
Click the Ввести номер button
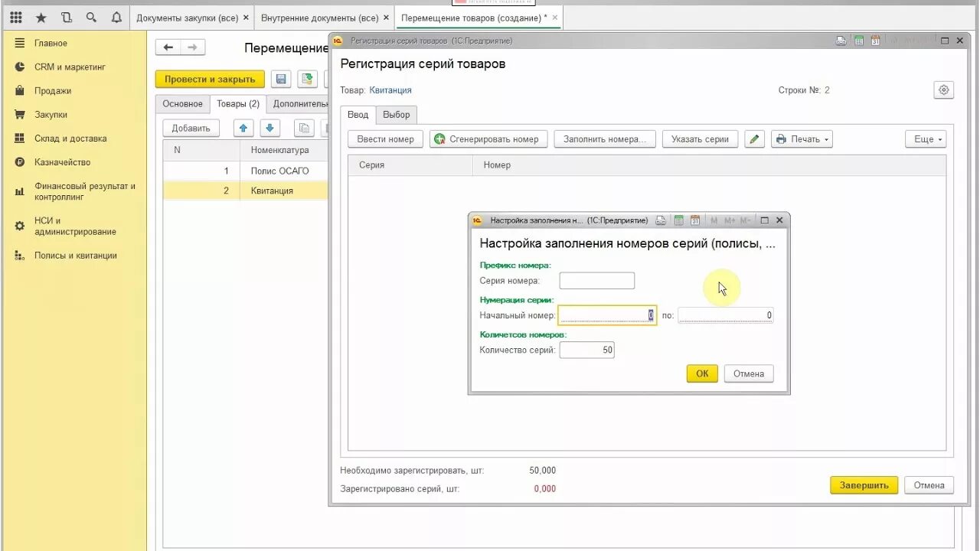click(x=385, y=139)
